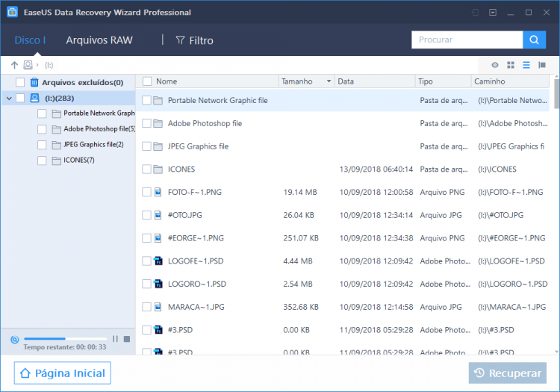Click the scan progress bar

tap(66, 338)
